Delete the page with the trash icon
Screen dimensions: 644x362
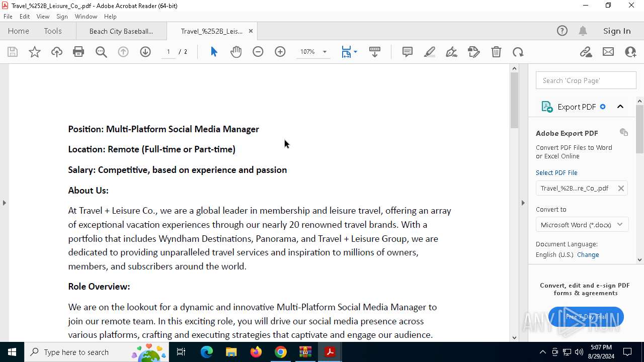496,52
